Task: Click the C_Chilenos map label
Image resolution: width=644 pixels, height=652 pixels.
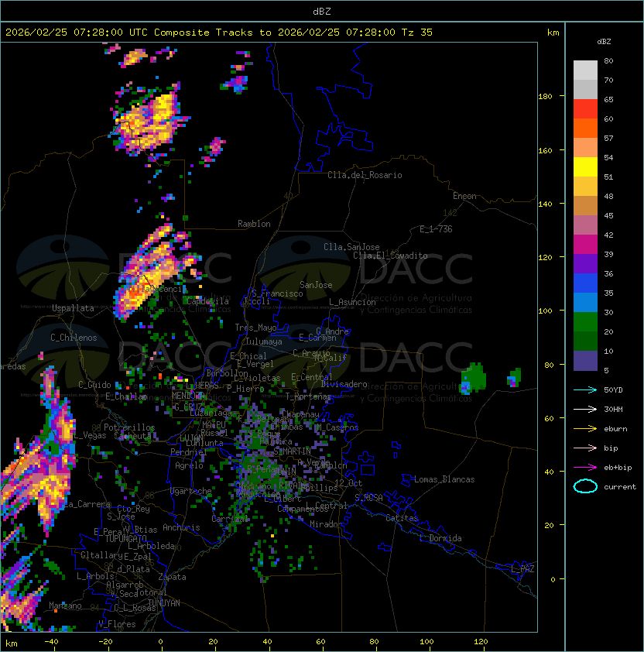Action: [74, 338]
